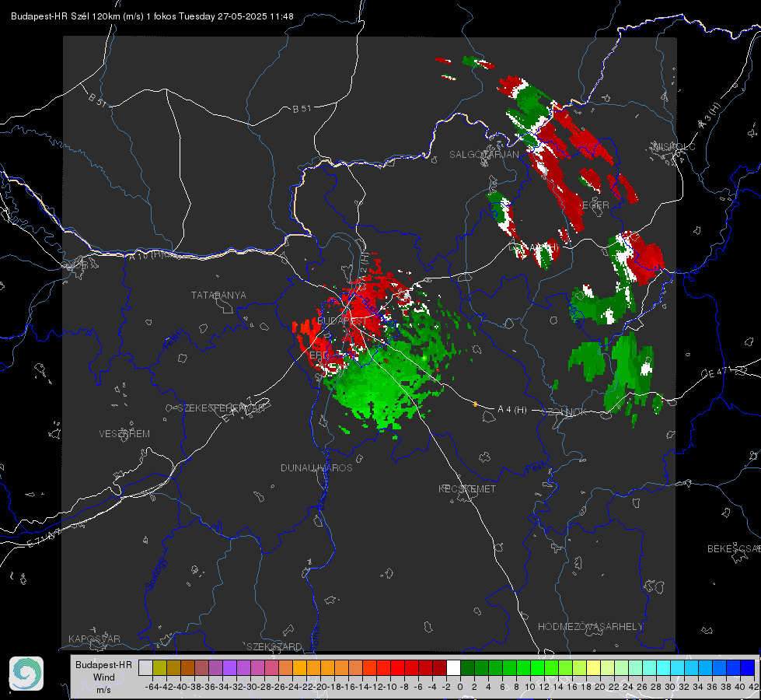Click the orange marker dot on road A 4
Screen dimensions: 761x700
(475, 404)
